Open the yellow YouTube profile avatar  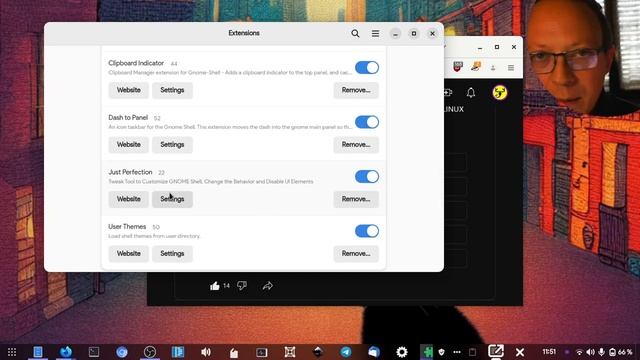point(500,93)
